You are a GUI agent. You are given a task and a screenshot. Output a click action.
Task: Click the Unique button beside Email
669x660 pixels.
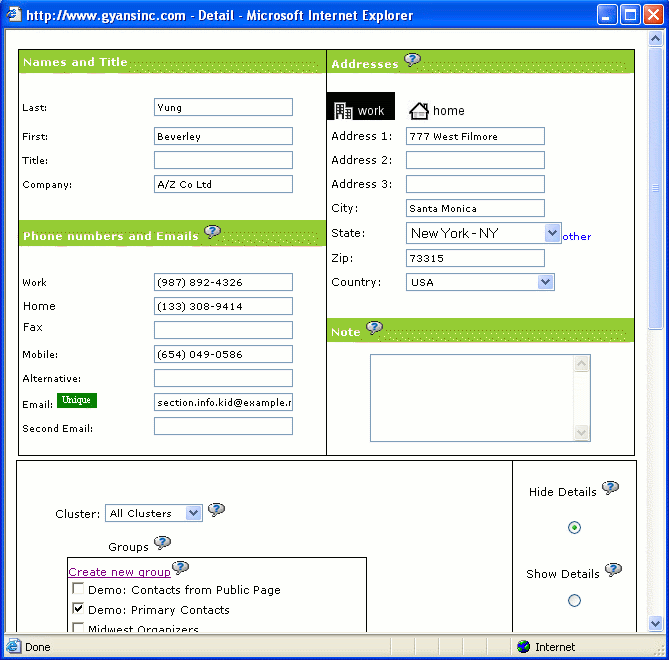click(x=76, y=400)
